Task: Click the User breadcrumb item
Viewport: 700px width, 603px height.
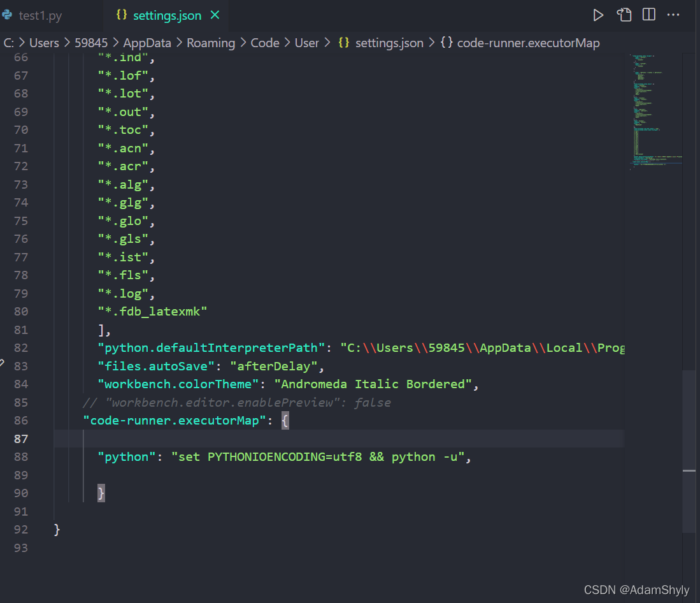Action: 307,43
